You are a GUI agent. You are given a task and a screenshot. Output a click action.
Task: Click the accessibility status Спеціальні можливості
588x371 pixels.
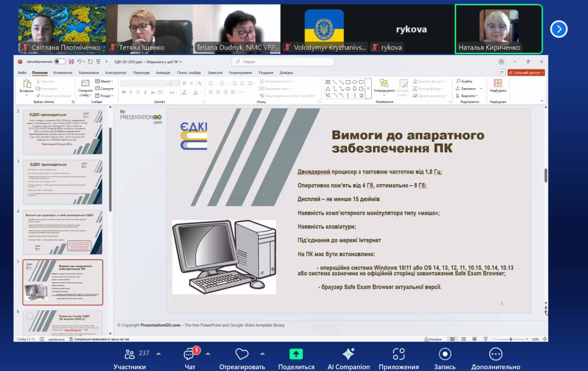[99, 339]
